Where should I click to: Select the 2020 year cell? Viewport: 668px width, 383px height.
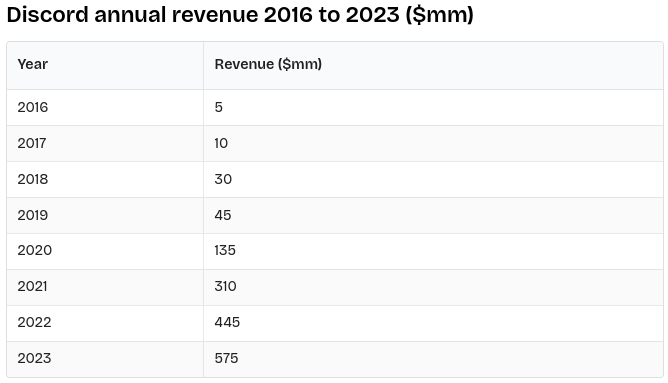105,251
